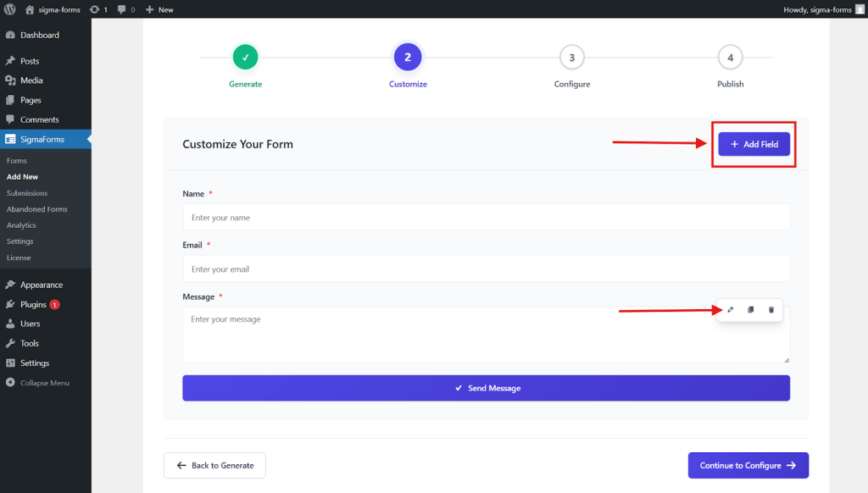Select the Generate step checkmark circle
This screenshot has width=868, height=493.
(244, 56)
